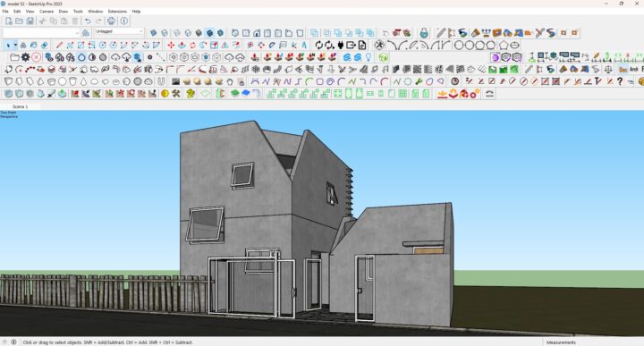
Task: Toggle Back Edges style
Action: click(165, 33)
